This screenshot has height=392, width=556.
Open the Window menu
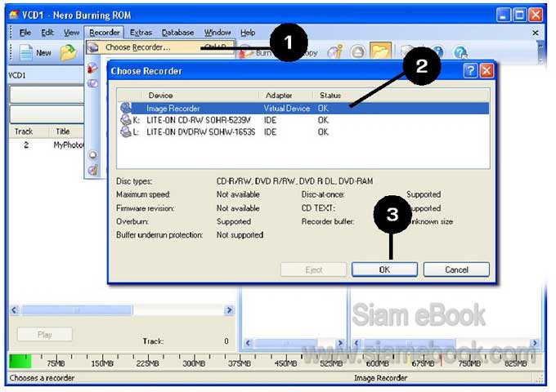pos(217,33)
